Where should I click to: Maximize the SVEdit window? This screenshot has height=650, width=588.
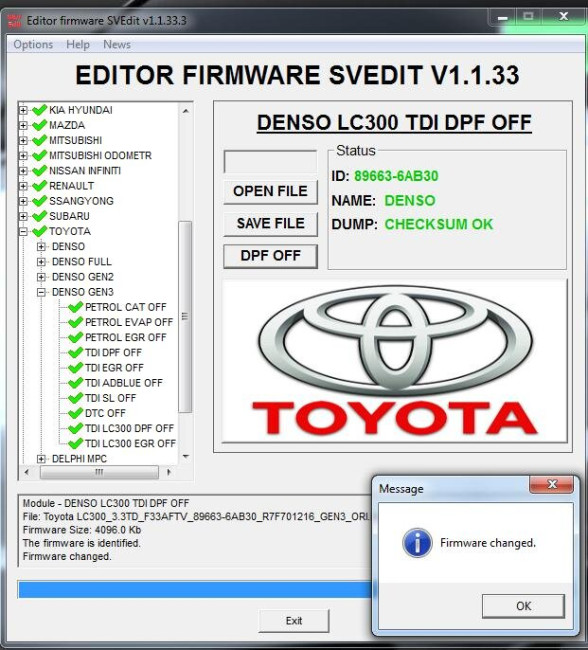tap(528, 17)
